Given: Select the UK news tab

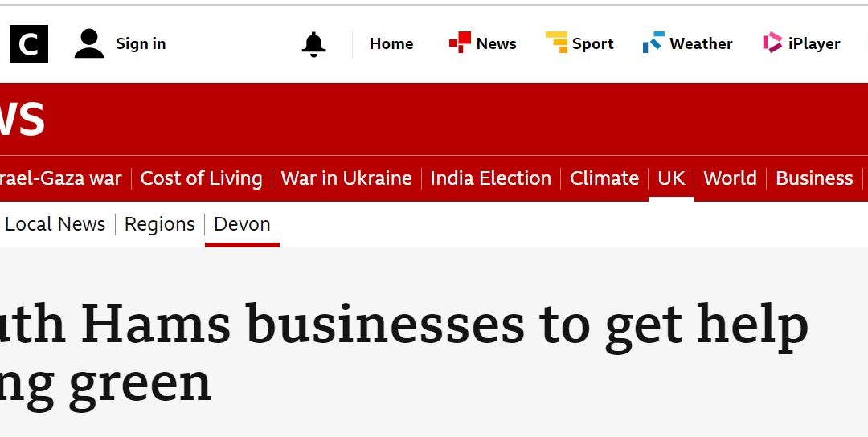Looking at the screenshot, I should pyautogui.click(x=671, y=178).
